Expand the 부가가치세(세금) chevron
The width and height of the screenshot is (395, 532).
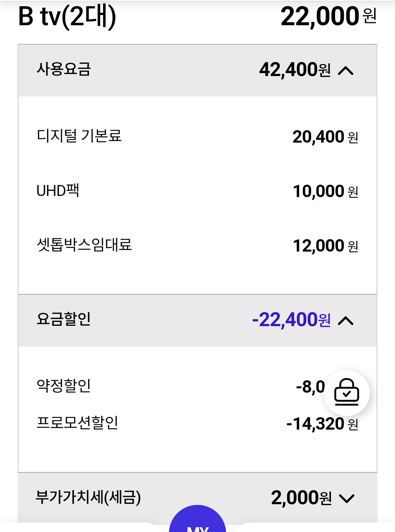347,498
